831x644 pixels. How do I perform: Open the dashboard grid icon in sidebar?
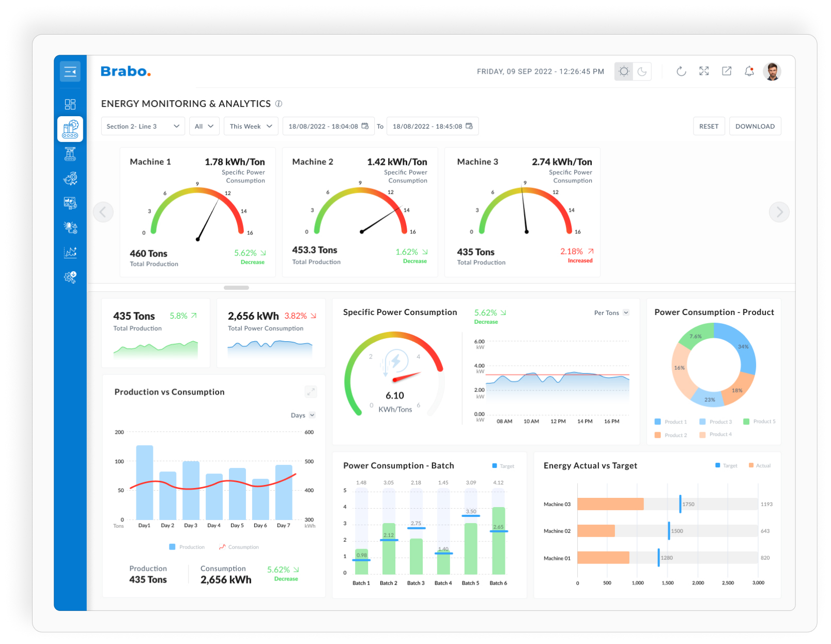tap(70, 104)
